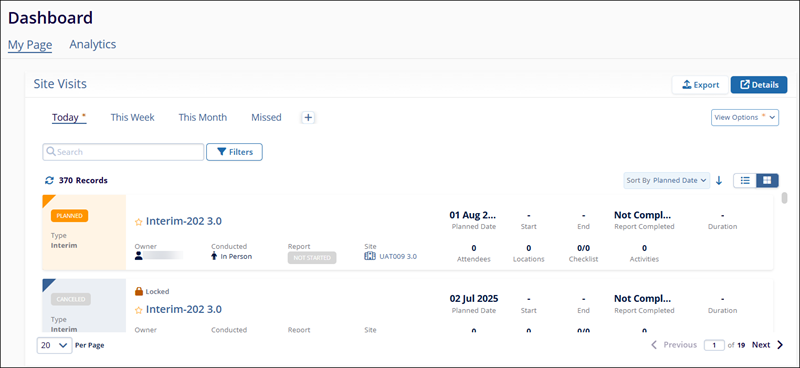Star the first Interim-202 3.0 visit

(138, 222)
